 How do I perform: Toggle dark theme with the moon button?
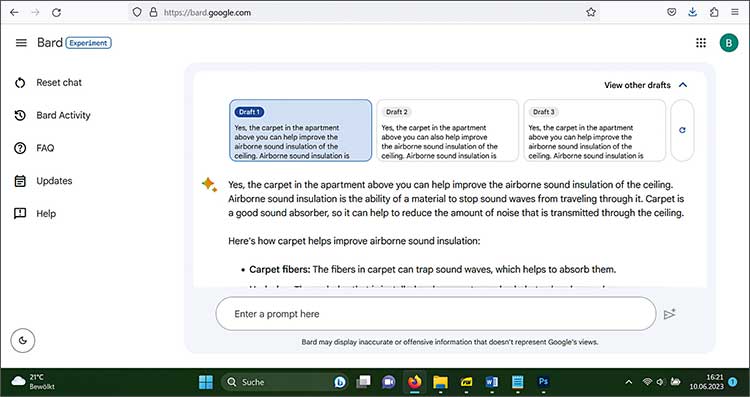click(23, 341)
